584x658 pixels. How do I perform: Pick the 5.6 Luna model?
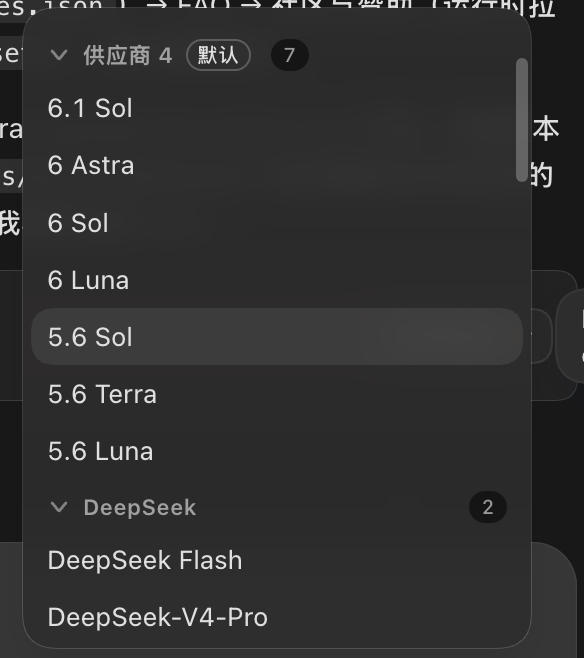pos(277,451)
